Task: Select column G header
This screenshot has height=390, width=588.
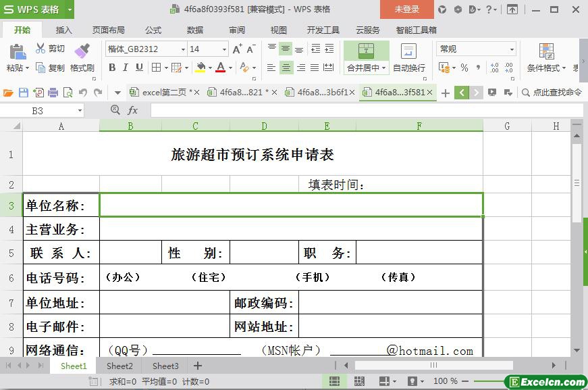Action: tap(507, 126)
